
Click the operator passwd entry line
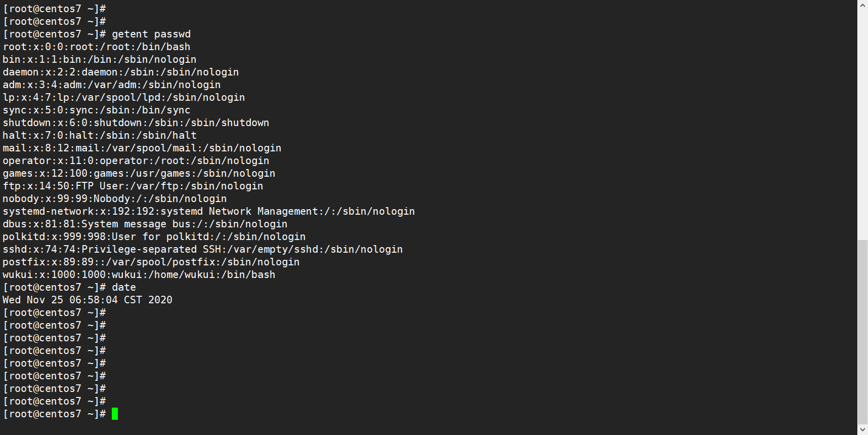[136, 161]
